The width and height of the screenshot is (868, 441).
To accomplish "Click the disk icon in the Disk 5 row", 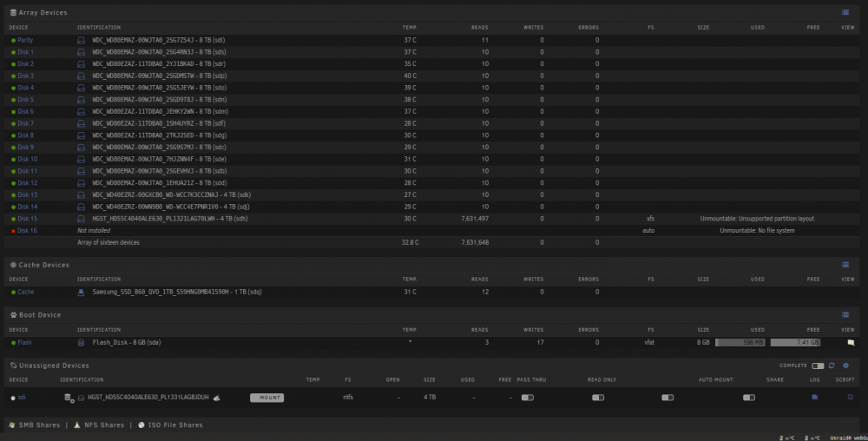I will point(81,100).
